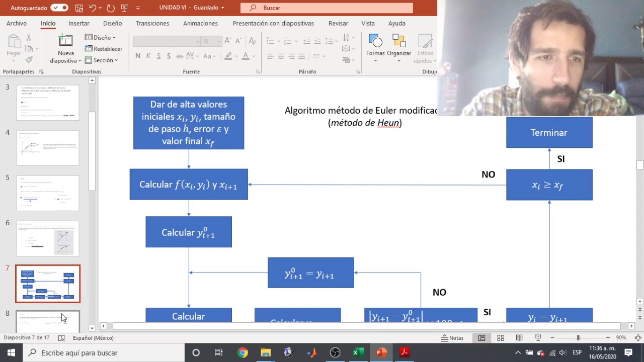Click the Pegar paste icon
644x362 pixels.
tap(14, 42)
